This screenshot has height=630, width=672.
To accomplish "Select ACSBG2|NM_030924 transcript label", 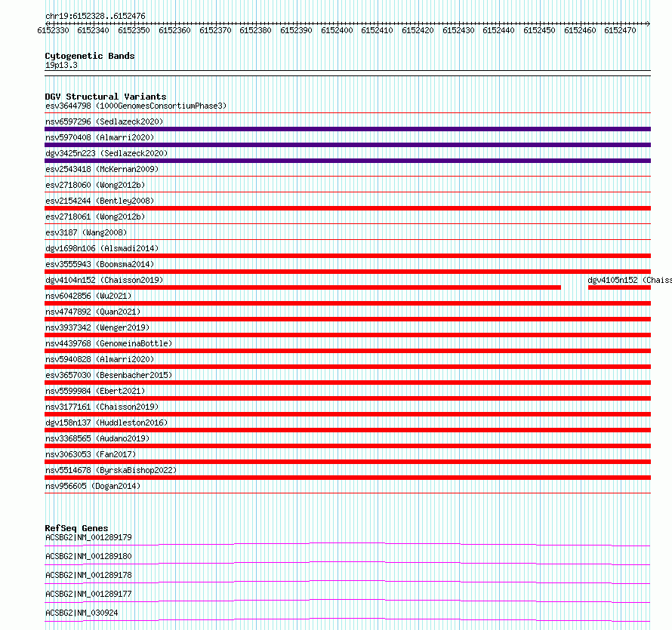I will coord(82,613).
